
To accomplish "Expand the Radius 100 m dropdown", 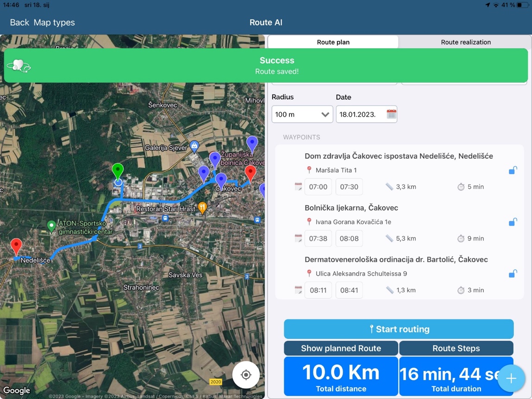I will click(x=302, y=114).
